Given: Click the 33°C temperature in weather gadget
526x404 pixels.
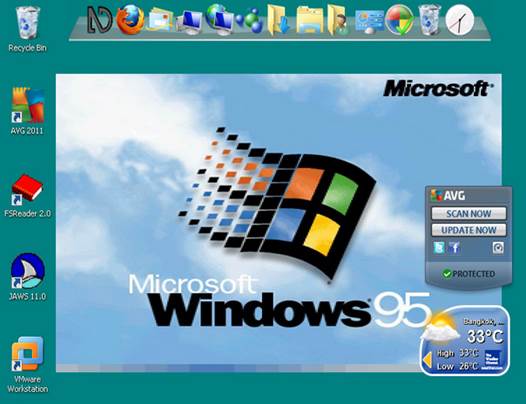Looking at the screenshot, I should coord(485,336).
